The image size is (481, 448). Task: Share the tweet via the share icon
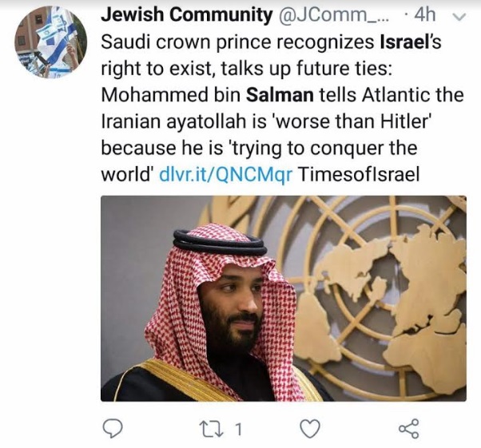tap(407, 429)
